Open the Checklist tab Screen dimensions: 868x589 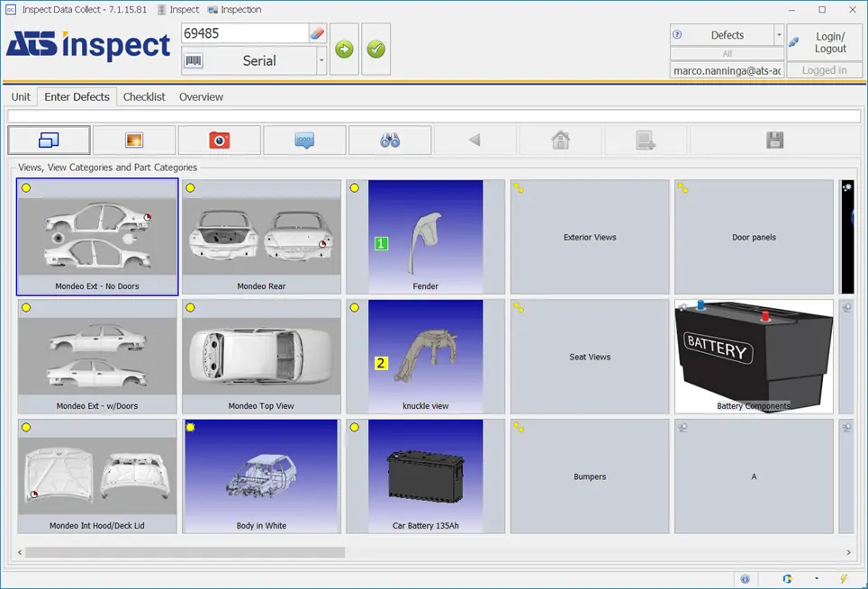144,97
